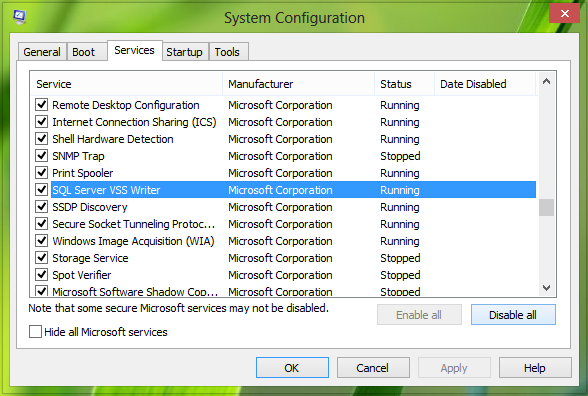Click the scroll down arrow in the services list

[x=546, y=288]
